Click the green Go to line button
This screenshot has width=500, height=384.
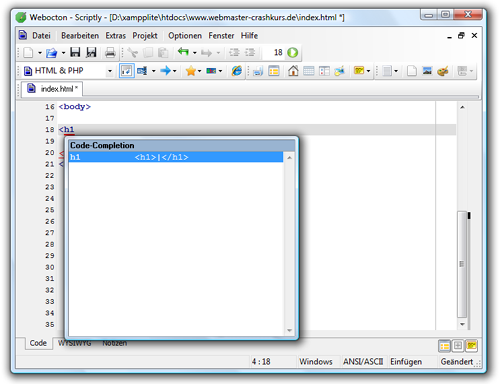[293, 52]
